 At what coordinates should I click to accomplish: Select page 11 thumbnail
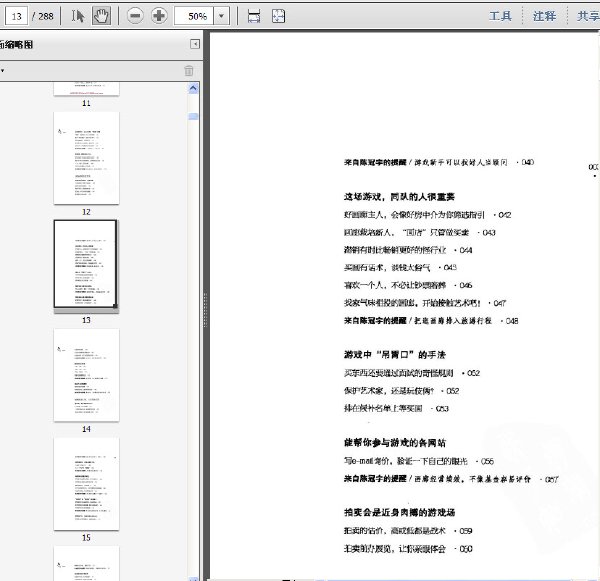coord(86,89)
